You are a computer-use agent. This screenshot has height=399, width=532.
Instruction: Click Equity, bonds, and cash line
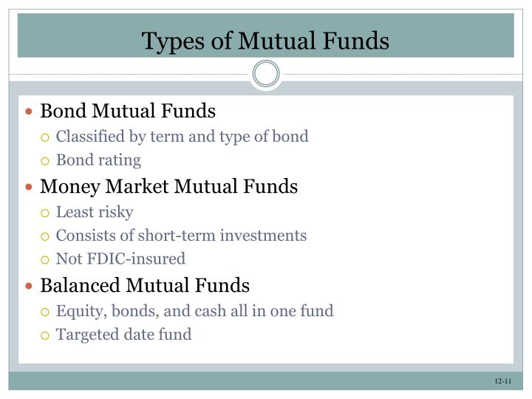(x=195, y=311)
